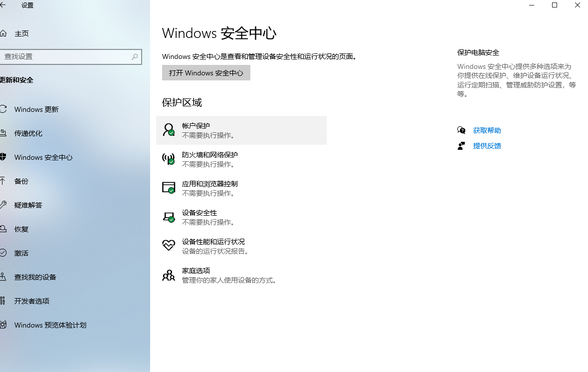Click the family options people icon
This screenshot has width=588, height=372.
169,275
